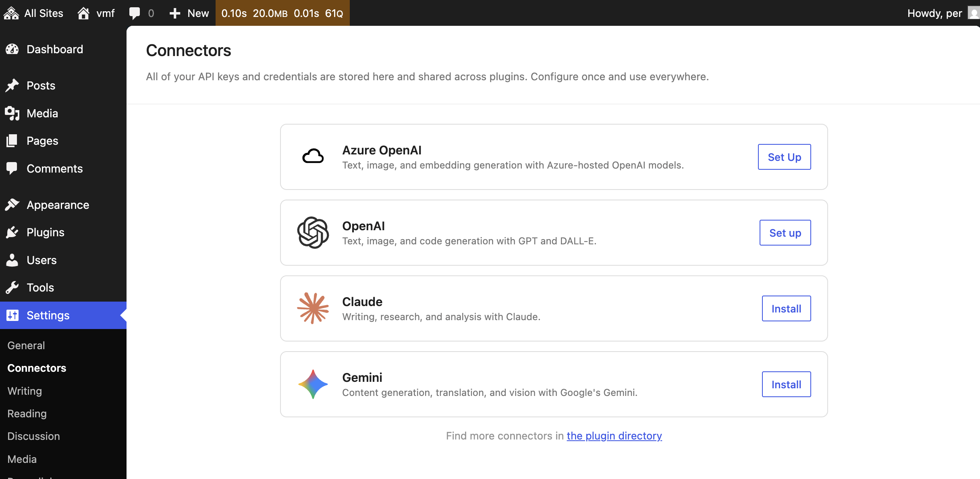The image size is (980, 479).
Task: Click the Claude starburst icon
Action: click(312, 308)
